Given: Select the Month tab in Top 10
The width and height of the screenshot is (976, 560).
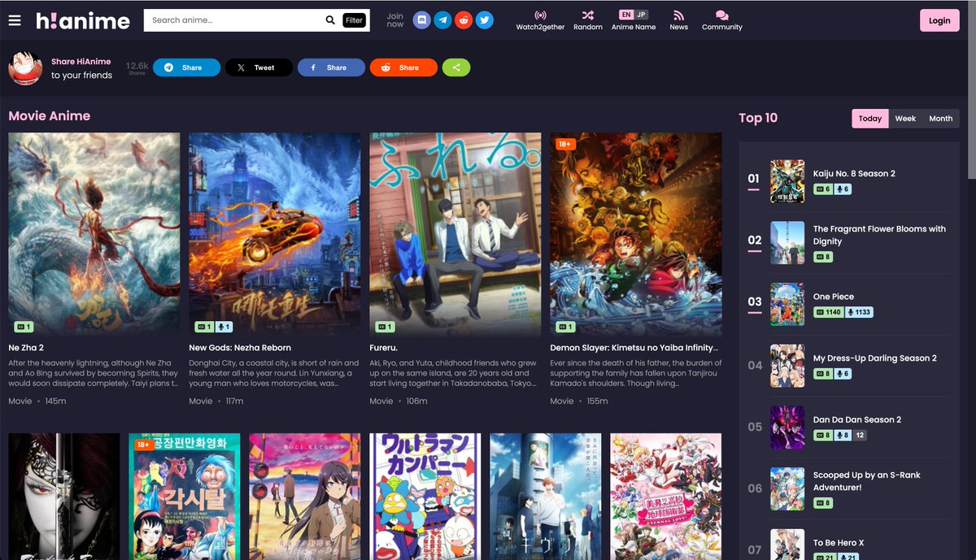Looking at the screenshot, I should [x=941, y=119].
